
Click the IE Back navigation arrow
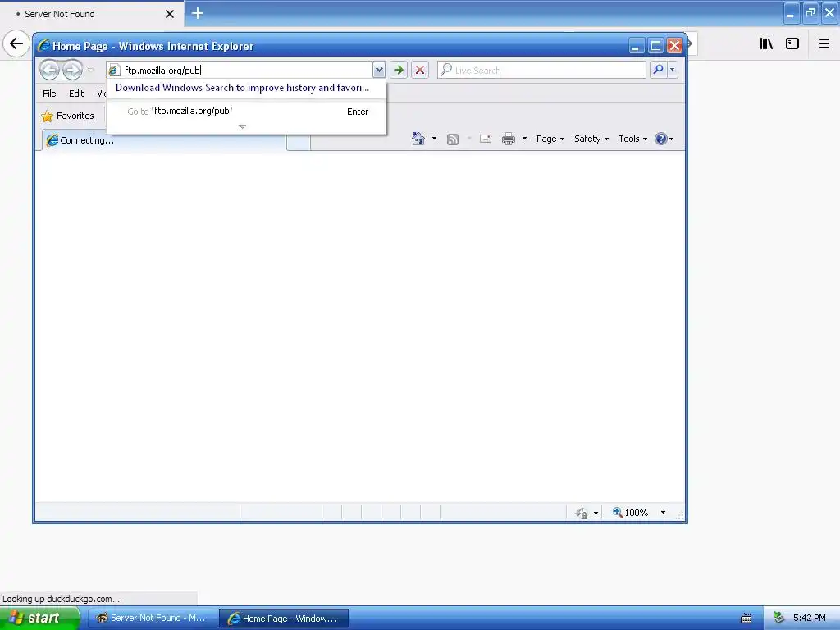point(49,70)
